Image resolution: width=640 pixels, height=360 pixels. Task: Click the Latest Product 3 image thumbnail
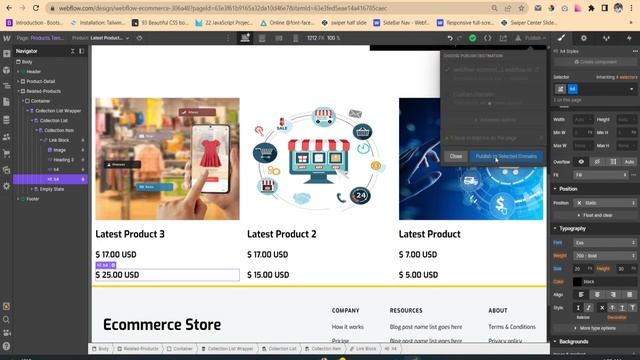tap(167, 159)
